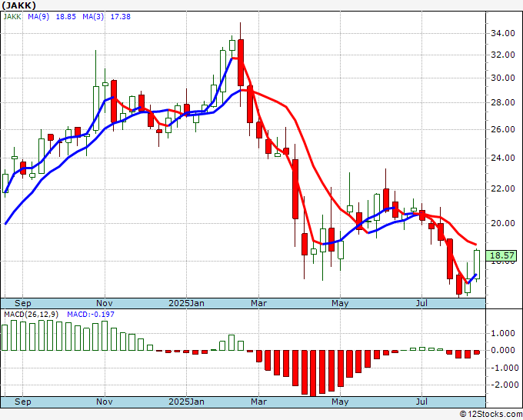Click the 28.00 price axis label
This screenshot has width=523, height=420.
click(x=503, y=103)
